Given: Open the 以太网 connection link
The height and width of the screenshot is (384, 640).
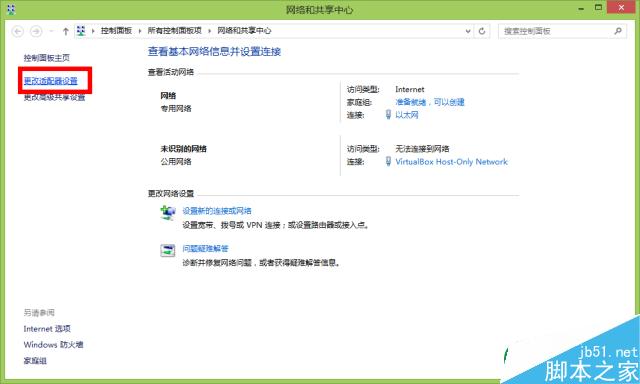Looking at the screenshot, I should [x=407, y=115].
